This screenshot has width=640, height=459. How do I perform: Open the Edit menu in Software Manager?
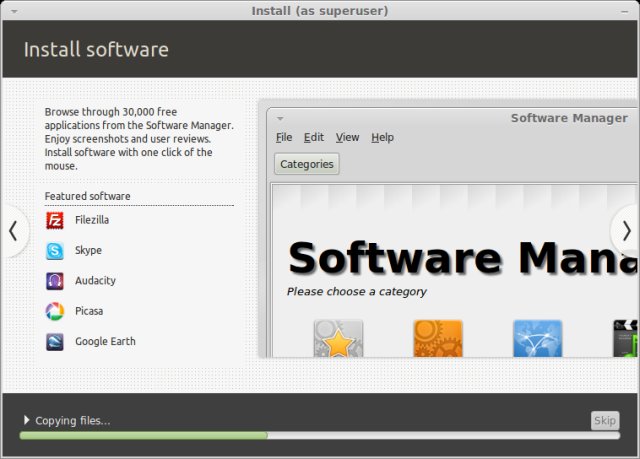pos(314,137)
